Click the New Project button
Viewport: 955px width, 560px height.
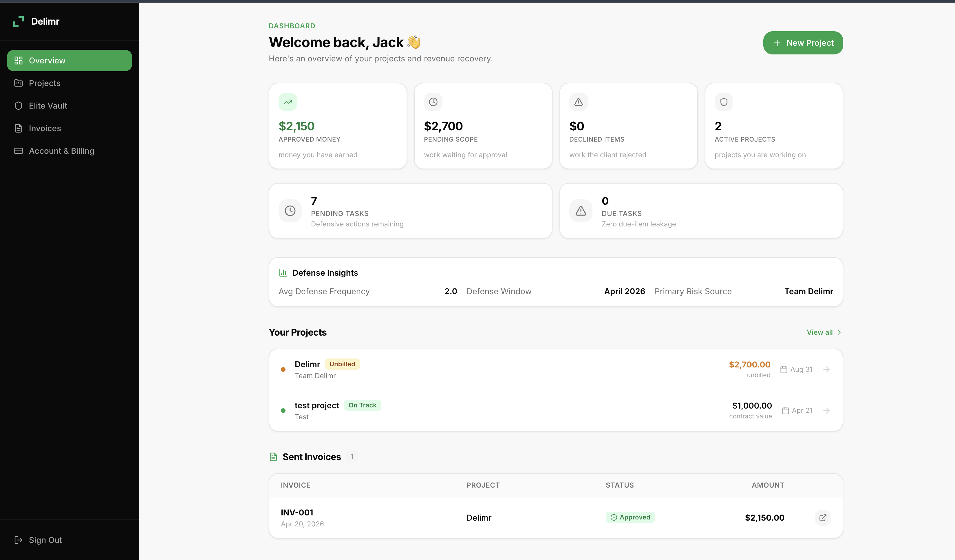(x=803, y=43)
